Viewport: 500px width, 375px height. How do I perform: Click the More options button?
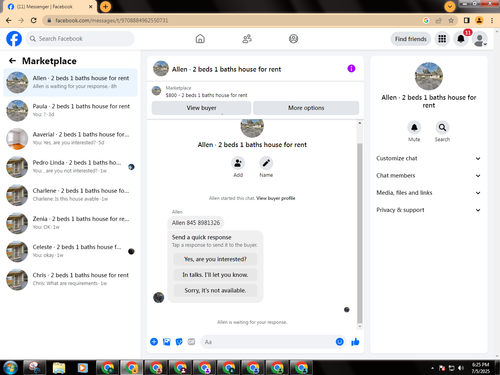tap(306, 108)
